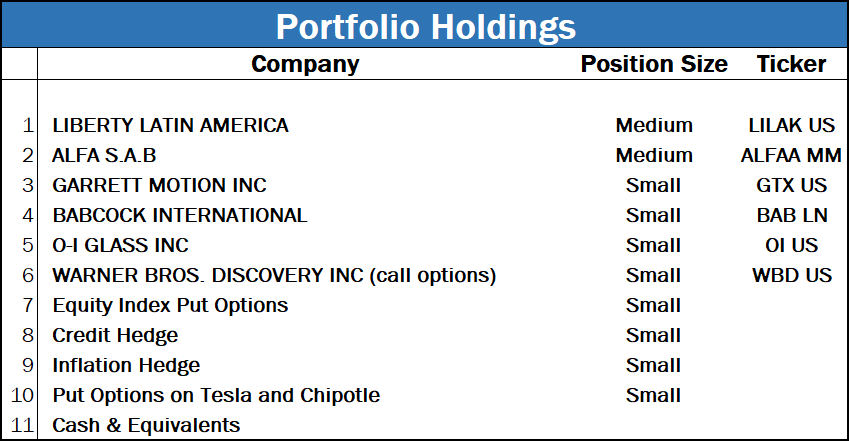Select the GARRETT MOTION INC cell

pyautogui.click(x=159, y=186)
